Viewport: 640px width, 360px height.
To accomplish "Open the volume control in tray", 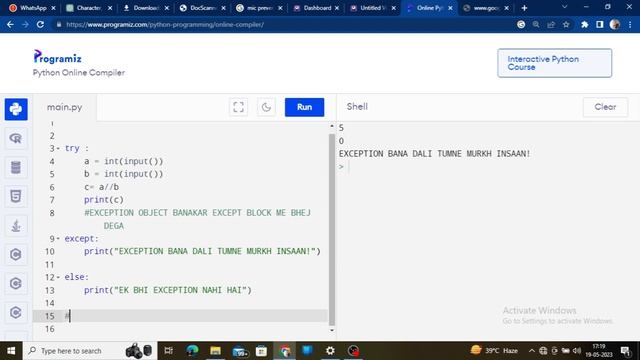I will pyautogui.click(x=577, y=351).
